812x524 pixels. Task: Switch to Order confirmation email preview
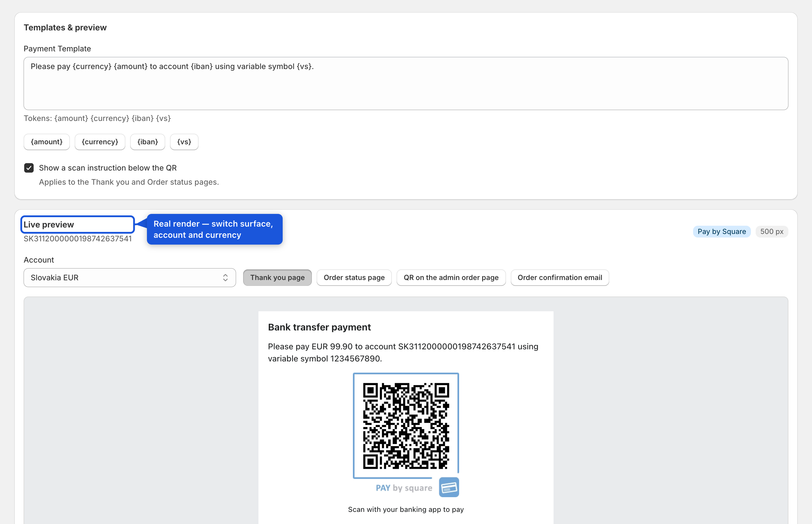[x=560, y=278]
